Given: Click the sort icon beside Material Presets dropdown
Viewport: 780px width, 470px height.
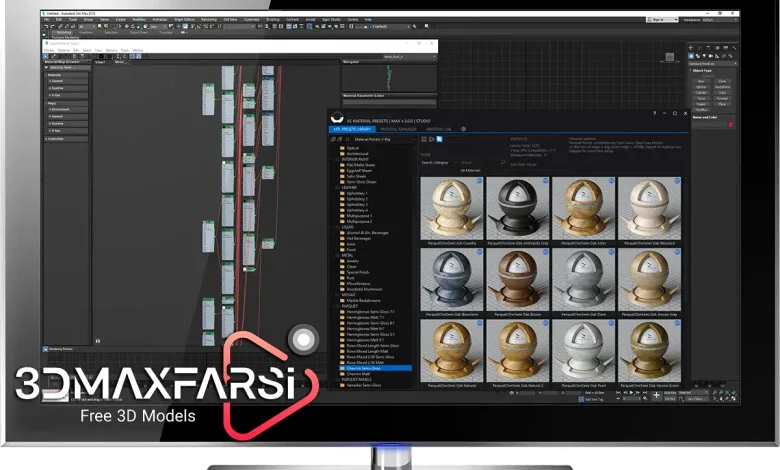Looking at the screenshot, I should coord(348,139).
